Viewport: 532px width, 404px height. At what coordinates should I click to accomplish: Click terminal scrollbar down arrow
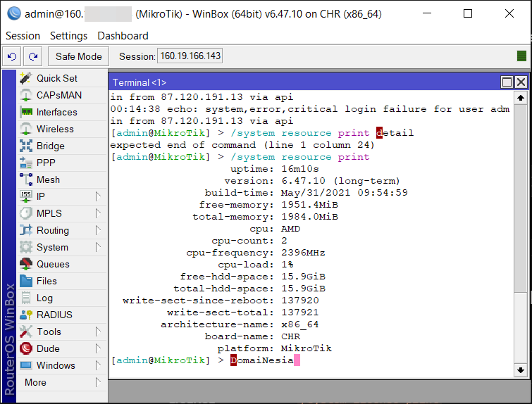tap(521, 370)
